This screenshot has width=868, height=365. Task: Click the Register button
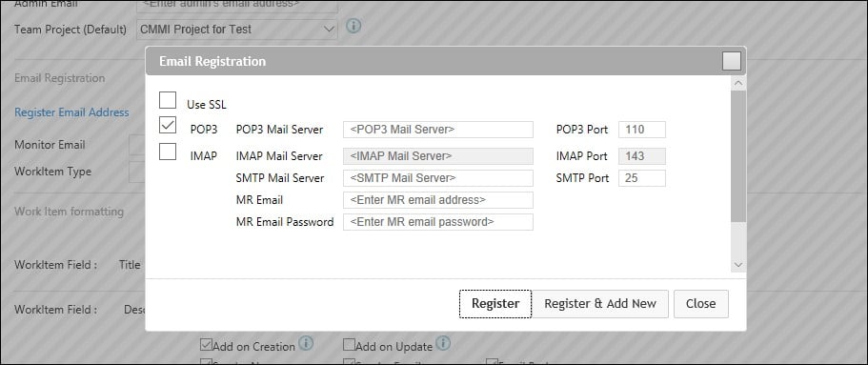(495, 303)
